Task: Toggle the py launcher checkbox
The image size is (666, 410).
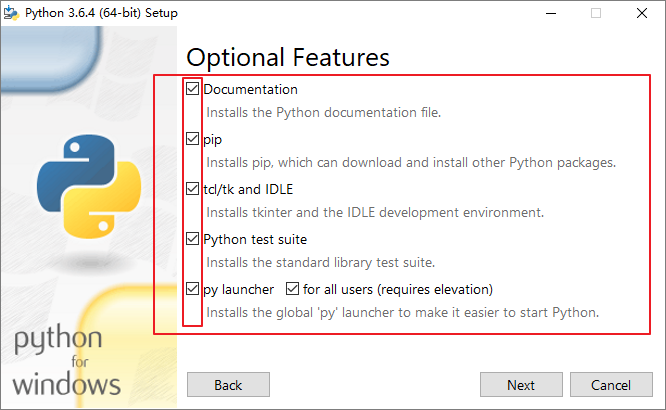Action: (x=193, y=290)
